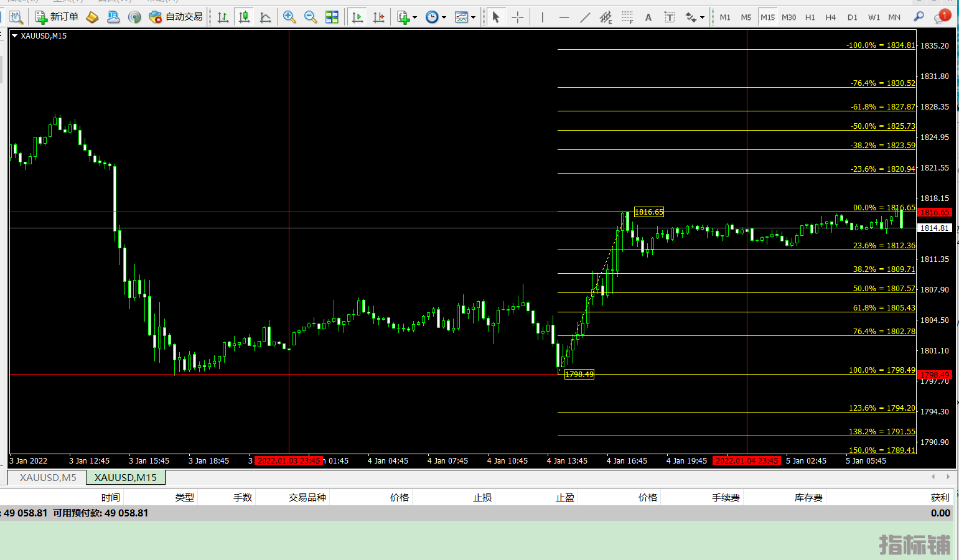Viewport: 959px width, 560px height.
Task: Select the D1 timeframe button
Action: 852,17
